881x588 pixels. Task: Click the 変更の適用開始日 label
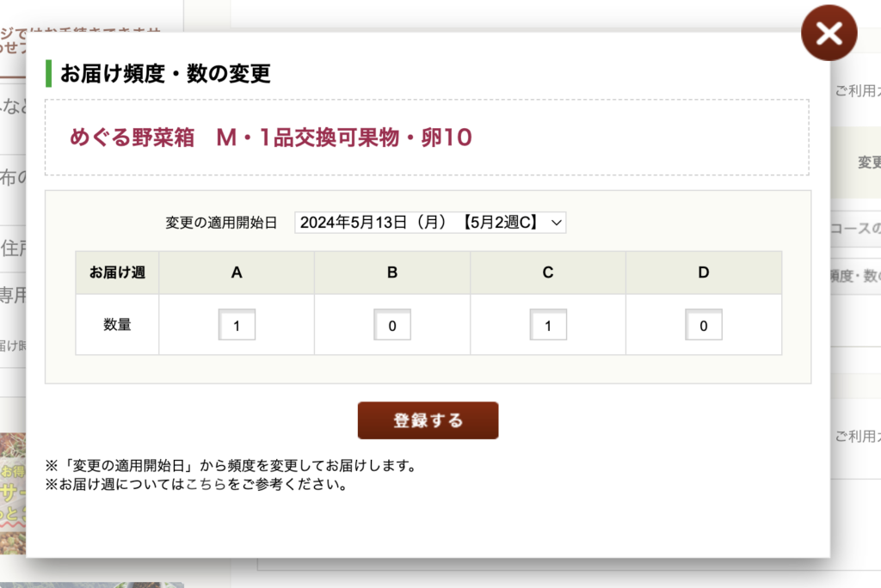click(221, 223)
